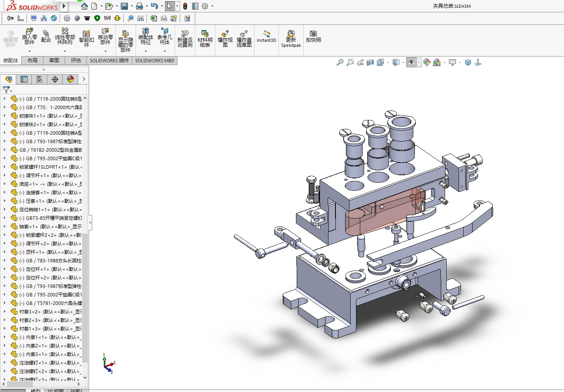Viewport: 564px width, 392px height.
Task: Click the 拍快照 camera snapshot icon
Action: 313,36
